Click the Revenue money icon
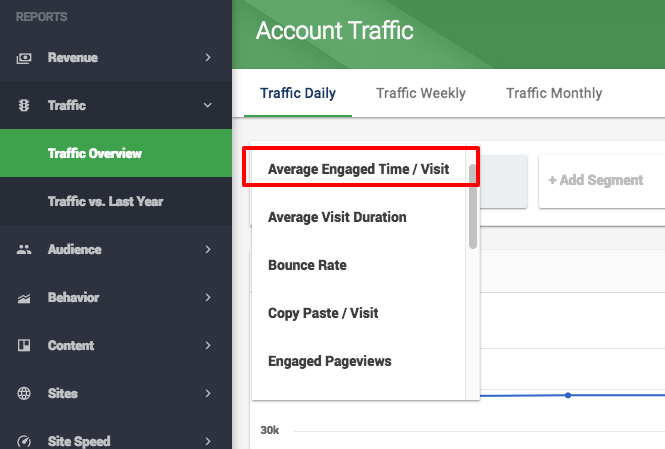 tap(24, 58)
